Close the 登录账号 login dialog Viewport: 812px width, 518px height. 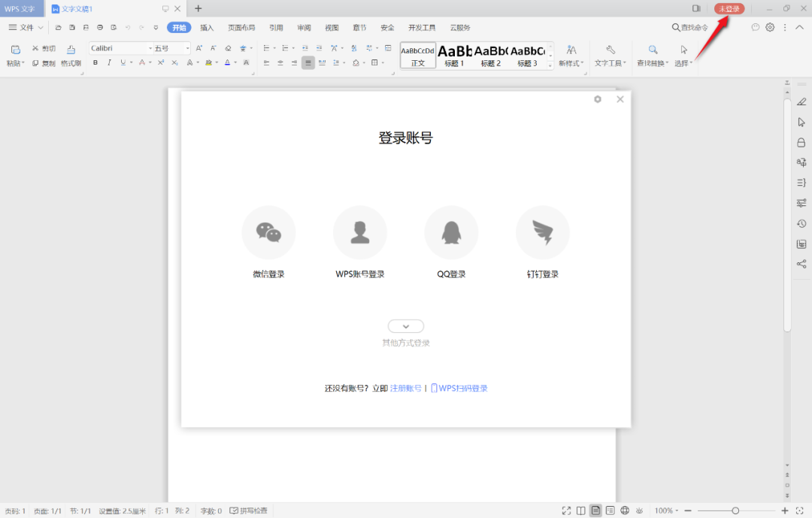point(620,99)
